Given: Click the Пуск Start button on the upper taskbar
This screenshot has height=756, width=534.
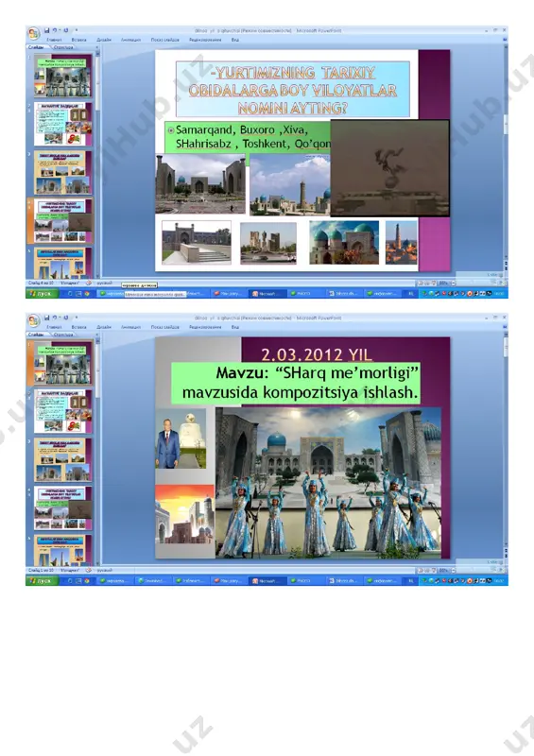Looking at the screenshot, I should [x=42, y=293].
